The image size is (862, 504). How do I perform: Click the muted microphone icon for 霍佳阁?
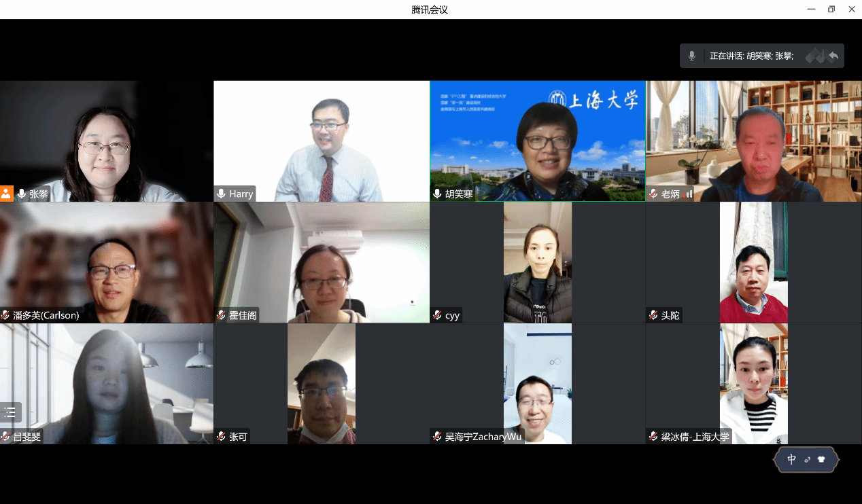coord(221,315)
